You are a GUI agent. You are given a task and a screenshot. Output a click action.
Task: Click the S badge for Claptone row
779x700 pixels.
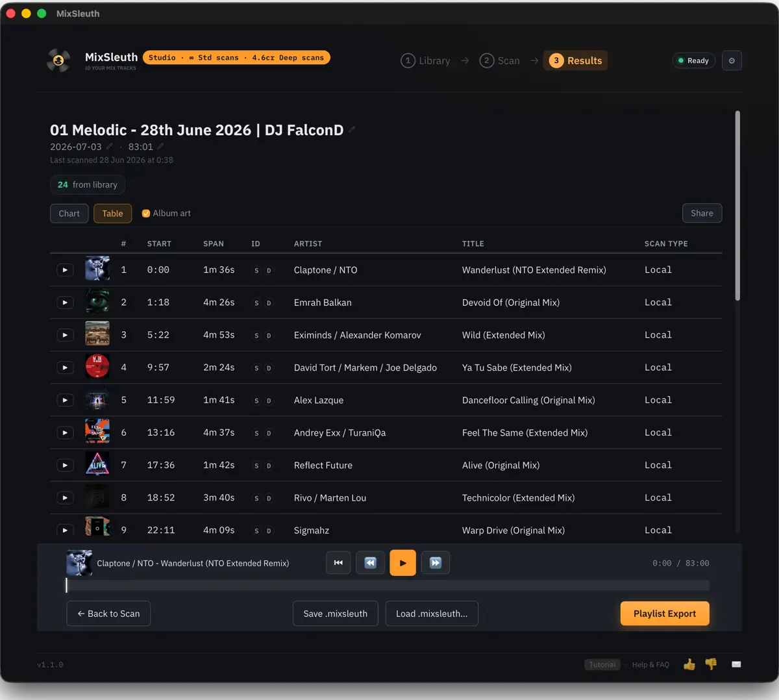pos(256,270)
